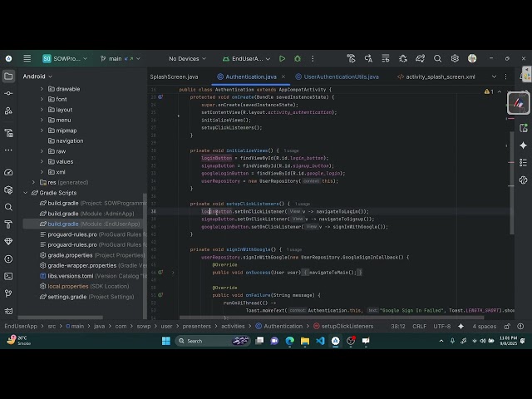Open the Find tool window in sidebar

8,207
